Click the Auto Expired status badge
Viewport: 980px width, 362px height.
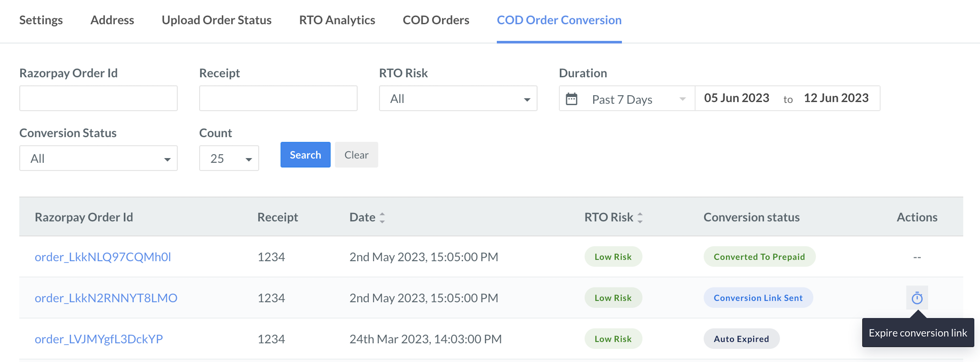741,339
